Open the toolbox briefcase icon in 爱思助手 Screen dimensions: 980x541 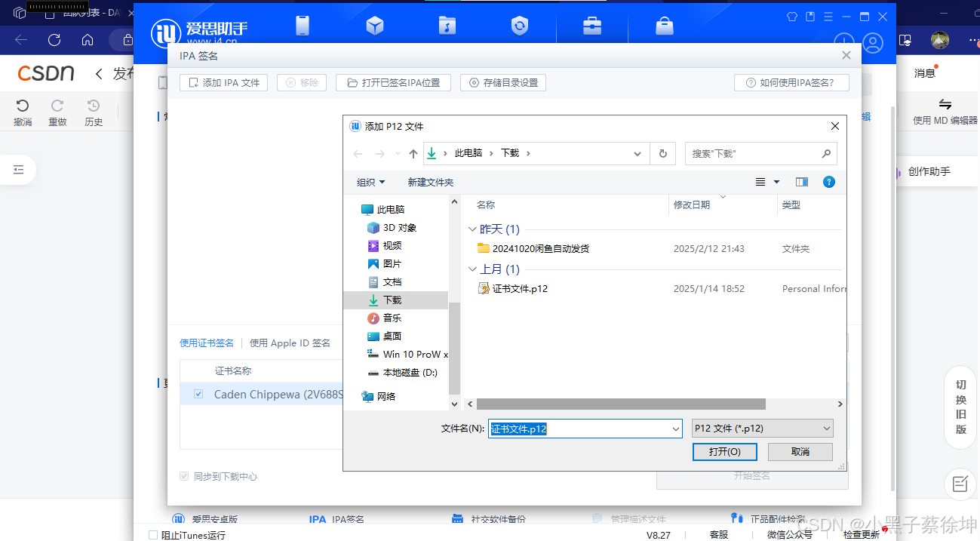(x=592, y=26)
